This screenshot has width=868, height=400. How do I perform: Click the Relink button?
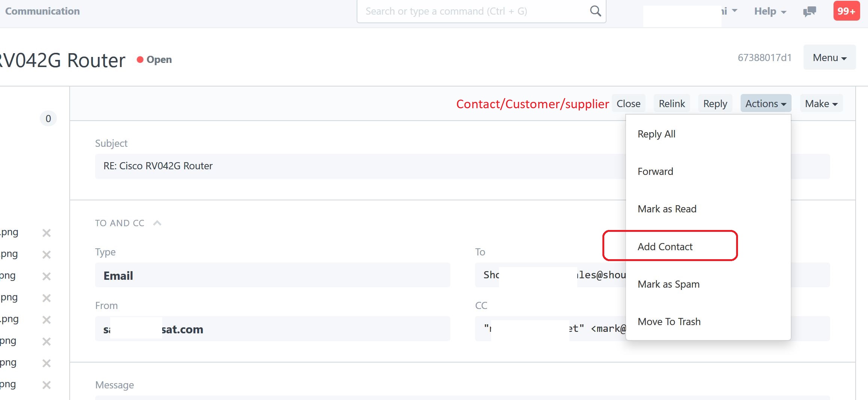click(x=671, y=103)
